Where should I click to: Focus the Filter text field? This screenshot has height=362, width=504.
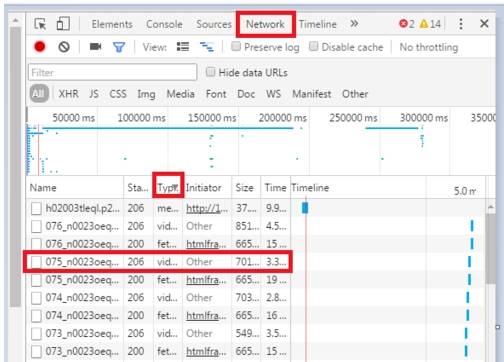[x=113, y=72]
